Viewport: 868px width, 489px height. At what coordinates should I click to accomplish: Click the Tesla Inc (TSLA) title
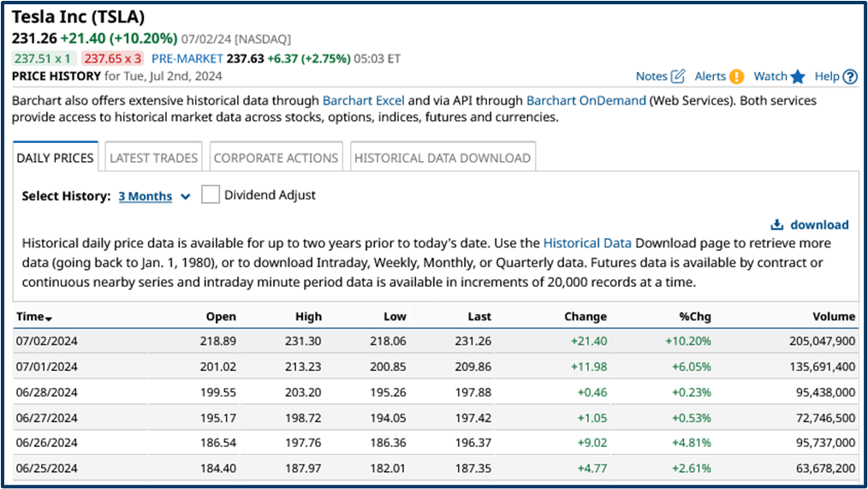[x=78, y=16]
